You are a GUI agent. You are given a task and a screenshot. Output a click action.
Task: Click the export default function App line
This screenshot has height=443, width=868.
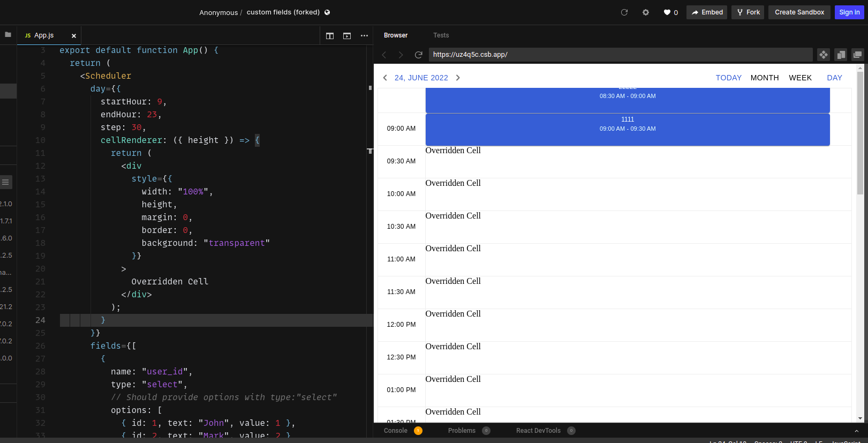(x=139, y=50)
